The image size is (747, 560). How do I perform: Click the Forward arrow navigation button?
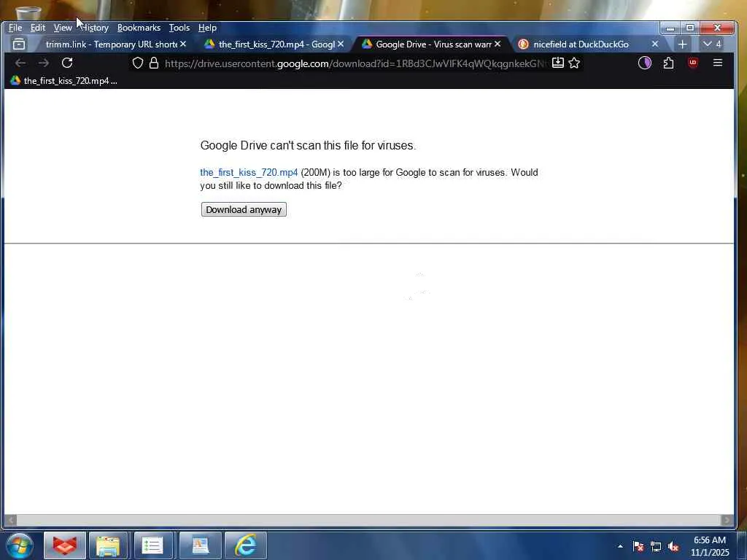tap(43, 63)
